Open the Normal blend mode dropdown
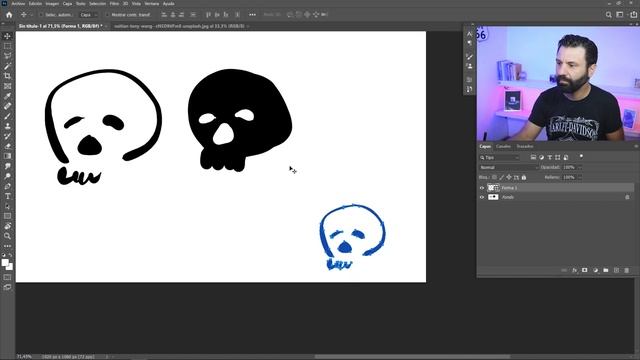 (509, 167)
